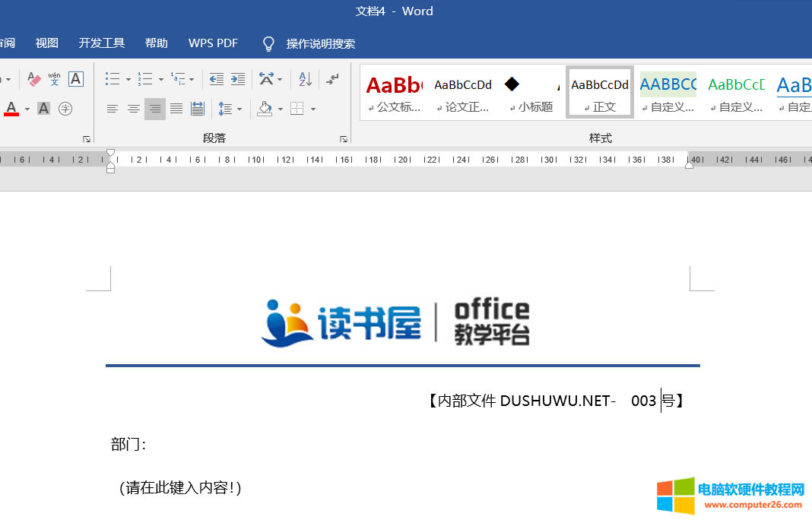812x520 pixels.
Task: Click the show paragraph marks icon
Action: (x=332, y=79)
